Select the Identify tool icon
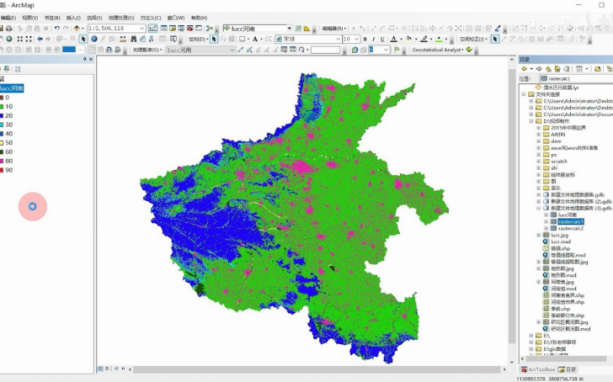613x382 pixels. tap(94, 39)
